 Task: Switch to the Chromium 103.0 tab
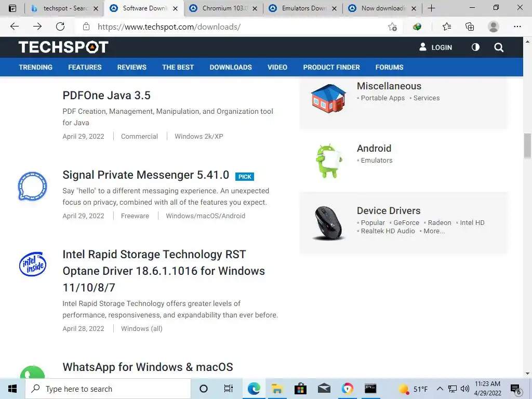coord(224,8)
